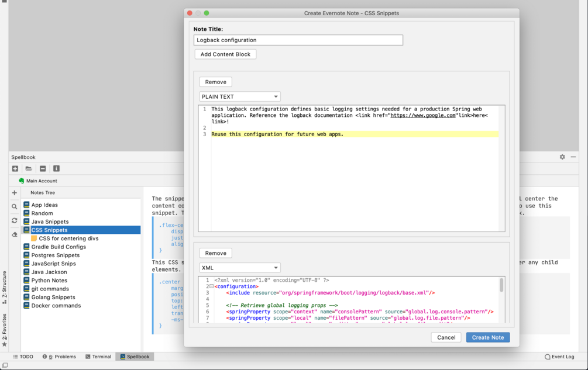
Task: Click the springProperty consolePattern line in XML editor
Action: click(360, 312)
